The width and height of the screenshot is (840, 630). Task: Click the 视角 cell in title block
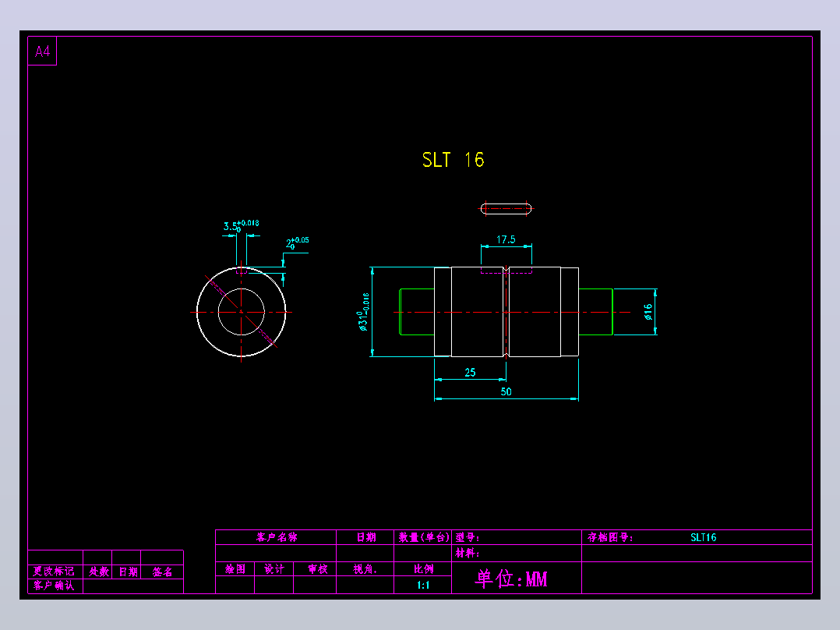coord(365,569)
